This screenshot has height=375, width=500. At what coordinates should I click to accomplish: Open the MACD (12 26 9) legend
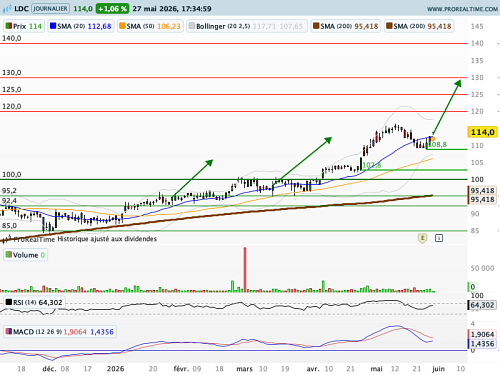[x=60, y=332]
